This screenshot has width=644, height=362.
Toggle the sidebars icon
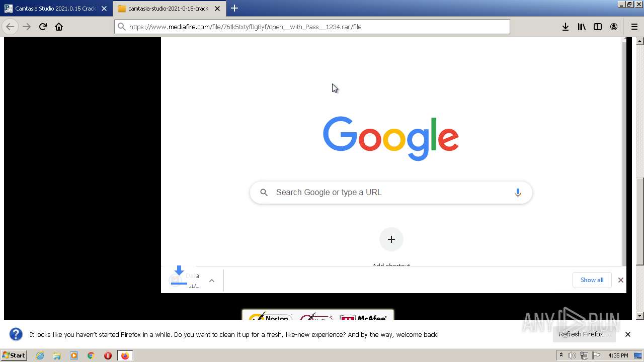pos(598,27)
